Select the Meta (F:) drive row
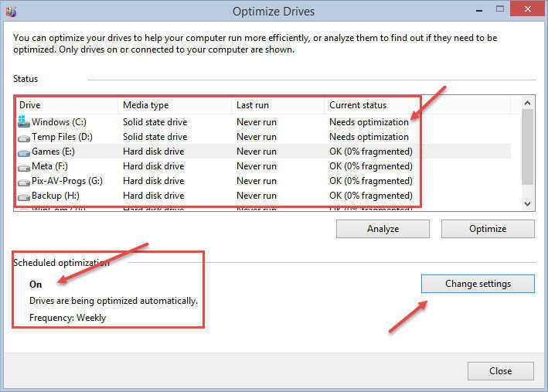Viewport: 548px width, 392px height. coord(263,166)
